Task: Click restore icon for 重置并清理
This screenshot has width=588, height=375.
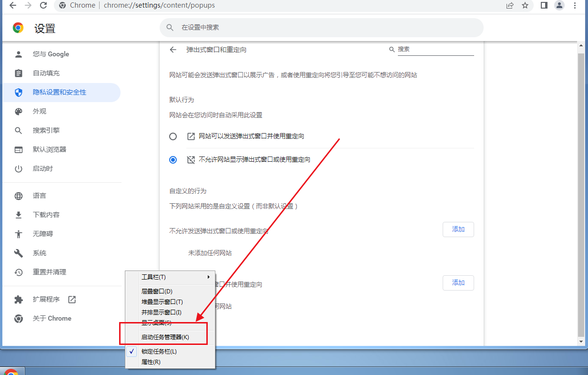Action: coord(19,272)
